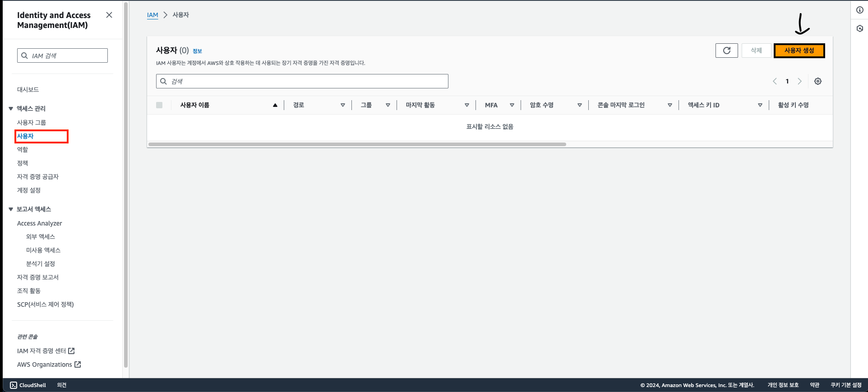Viewport: 868px width, 392px height.
Task: Sort by MFA column arrow
Action: pos(512,105)
